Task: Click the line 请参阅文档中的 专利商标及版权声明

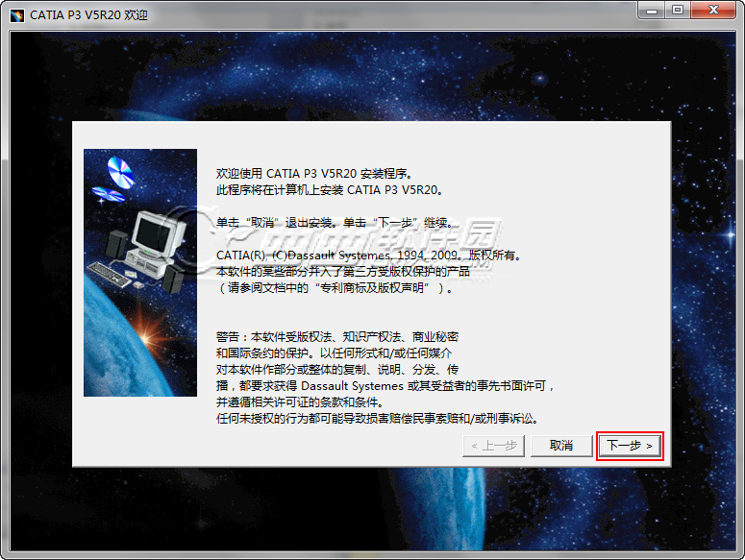Action: [x=335, y=288]
